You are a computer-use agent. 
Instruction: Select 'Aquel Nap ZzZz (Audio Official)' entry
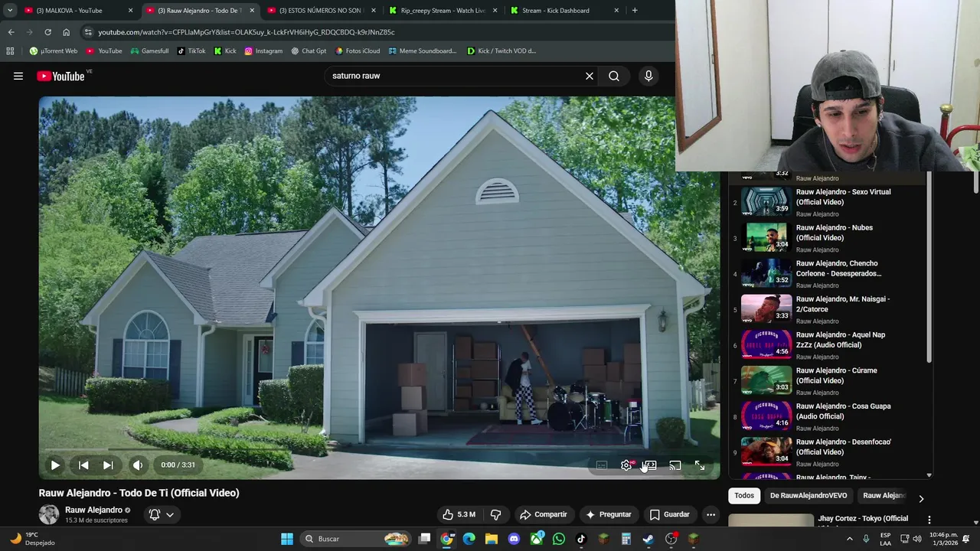[x=827, y=345]
